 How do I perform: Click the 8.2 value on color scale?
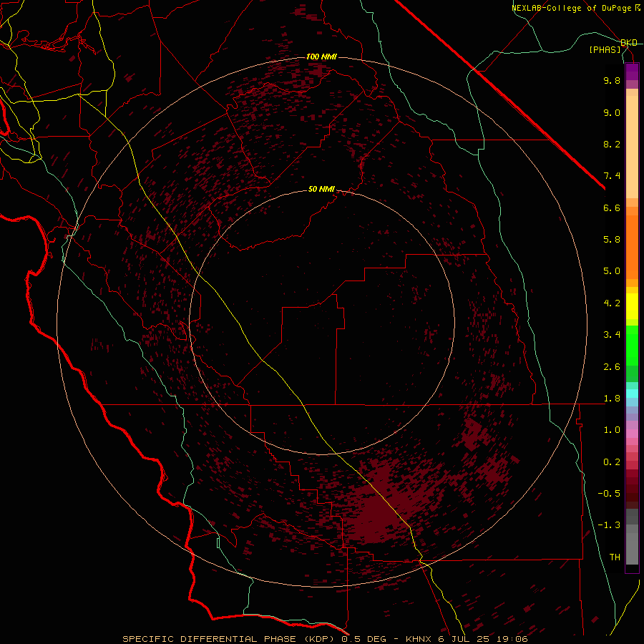pyautogui.click(x=612, y=144)
